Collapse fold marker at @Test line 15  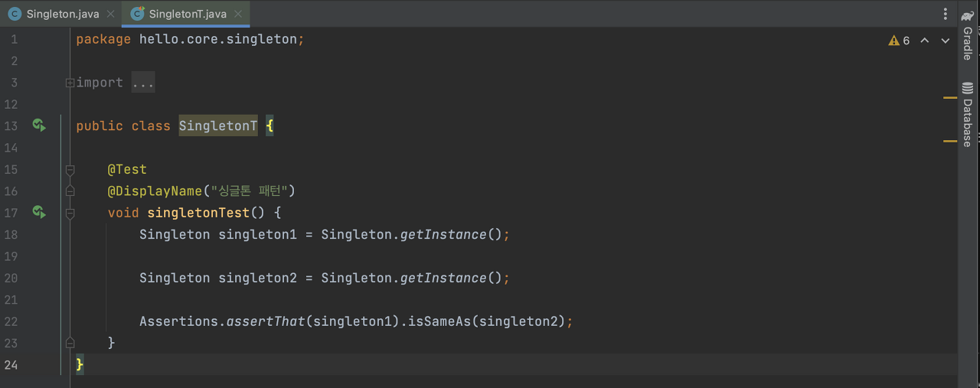pos(70,169)
